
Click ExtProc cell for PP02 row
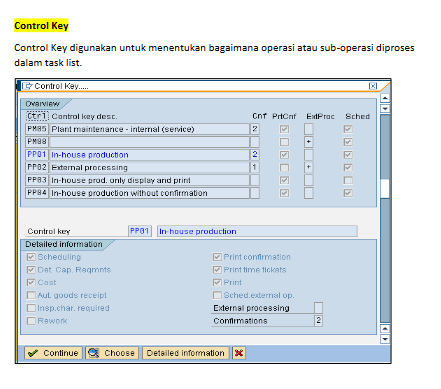point(309,167)
